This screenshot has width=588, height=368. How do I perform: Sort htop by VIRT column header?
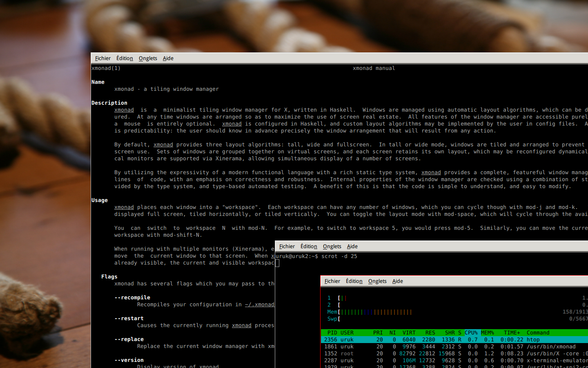[409, 332]
